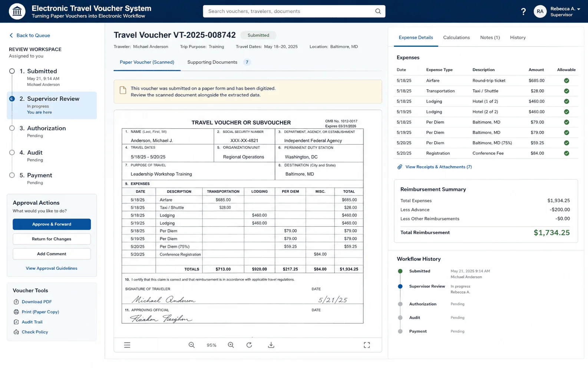This screenshot has height=368, width=588.
Task: Click the government building logo icon
Action: tap(17, 11)
